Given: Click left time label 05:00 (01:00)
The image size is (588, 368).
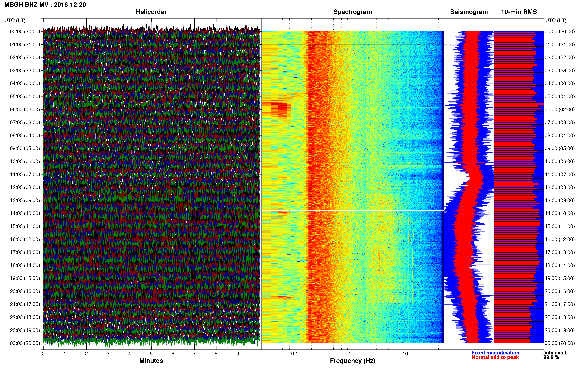Looking at the screenshot, I should (25, 96).
